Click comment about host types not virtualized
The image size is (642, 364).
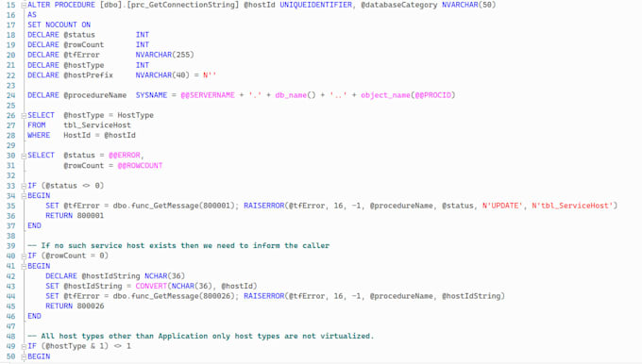200,337
